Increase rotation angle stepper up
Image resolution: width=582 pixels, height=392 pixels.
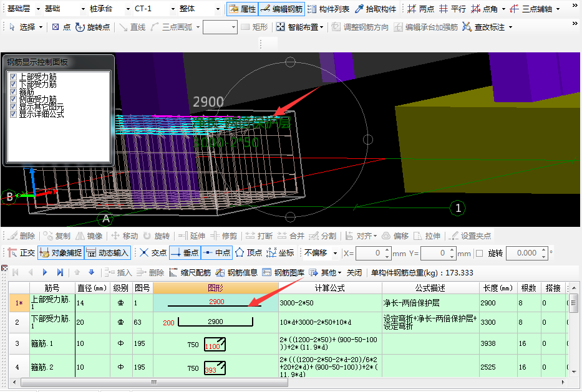544,251
